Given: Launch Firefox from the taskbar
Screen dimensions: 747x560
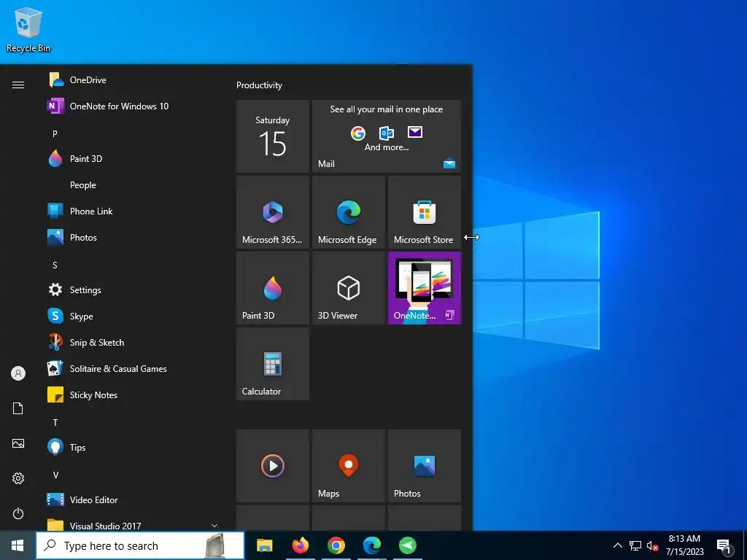Looking at the screenshot, I should click(300, 545).
